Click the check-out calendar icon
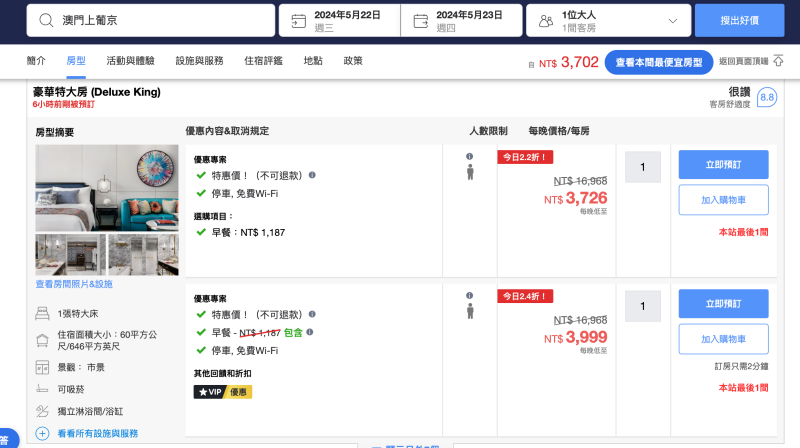This screenshot has width=800, height=448. [x=420, y=20]
